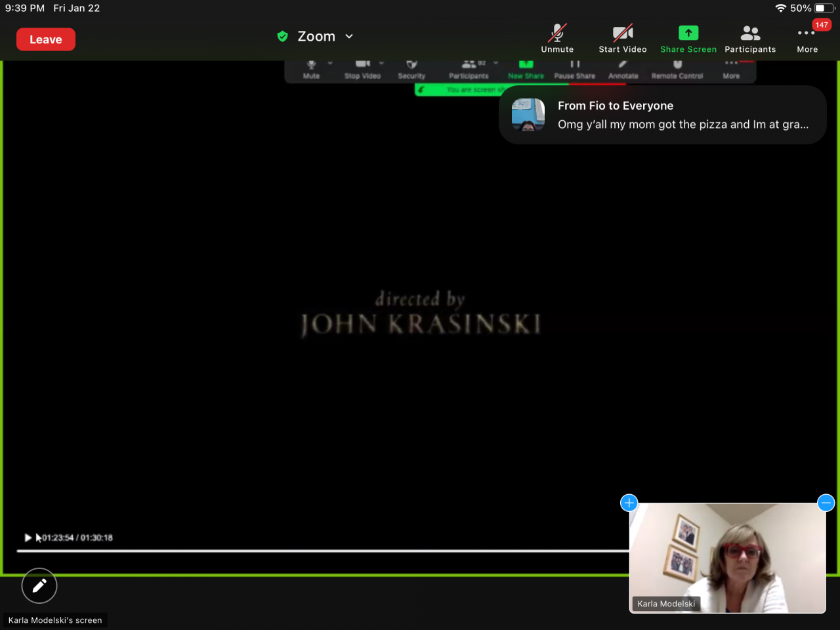Click Pause Share in the shared toolbar
840x630 pixels.
pyautogui.click(x=575, y=69)
